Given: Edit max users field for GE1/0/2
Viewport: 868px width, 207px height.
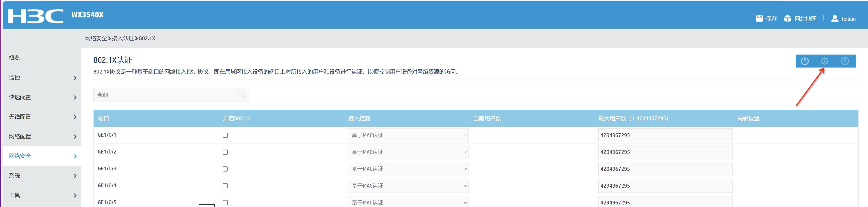Looking at the screenshot, I should pyautogui.click(x=665, y=152).
